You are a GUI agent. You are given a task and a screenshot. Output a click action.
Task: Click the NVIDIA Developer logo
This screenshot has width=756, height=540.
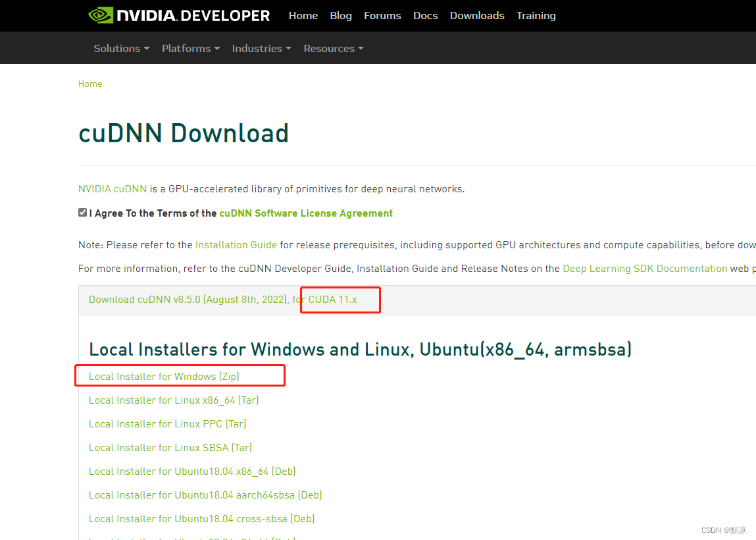click(x=178, y=14)
